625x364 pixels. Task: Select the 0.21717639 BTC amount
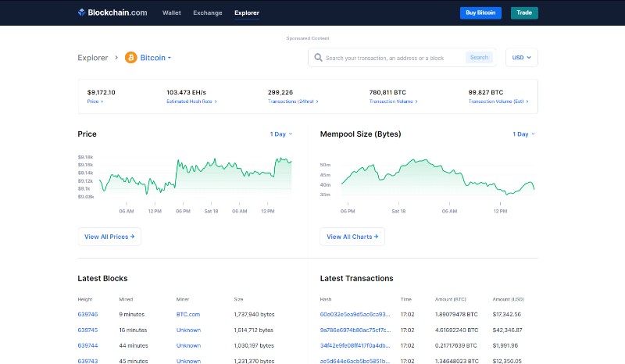click(x=456, y=345)
